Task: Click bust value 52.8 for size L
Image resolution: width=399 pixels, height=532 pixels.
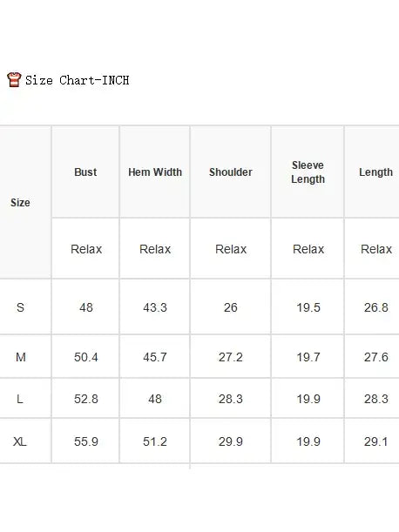Action: coord(86,399)
